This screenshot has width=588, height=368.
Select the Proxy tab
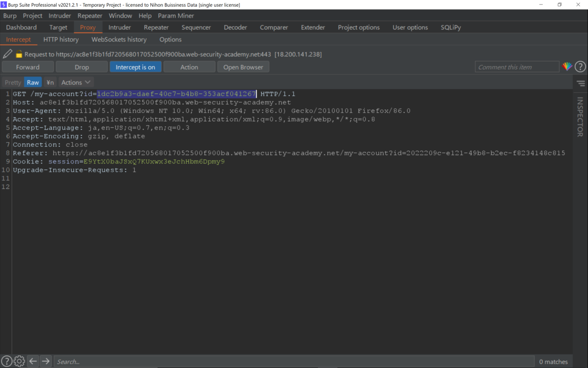(x=88, y=27)
